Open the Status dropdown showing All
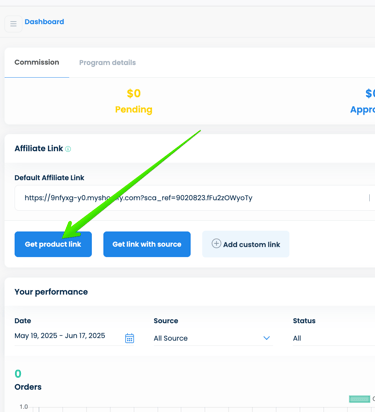 tap(334, 338)
